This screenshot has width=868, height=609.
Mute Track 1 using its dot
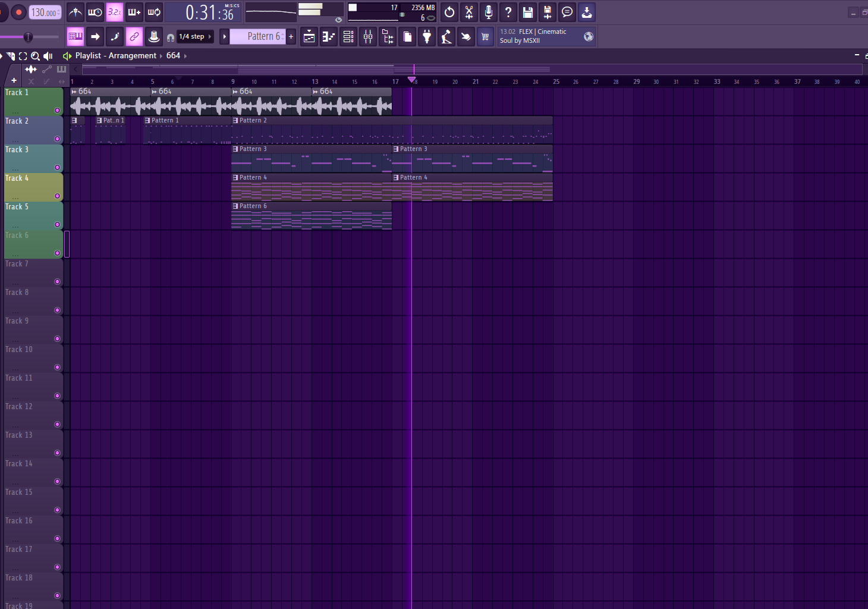[x=57, y=110]
